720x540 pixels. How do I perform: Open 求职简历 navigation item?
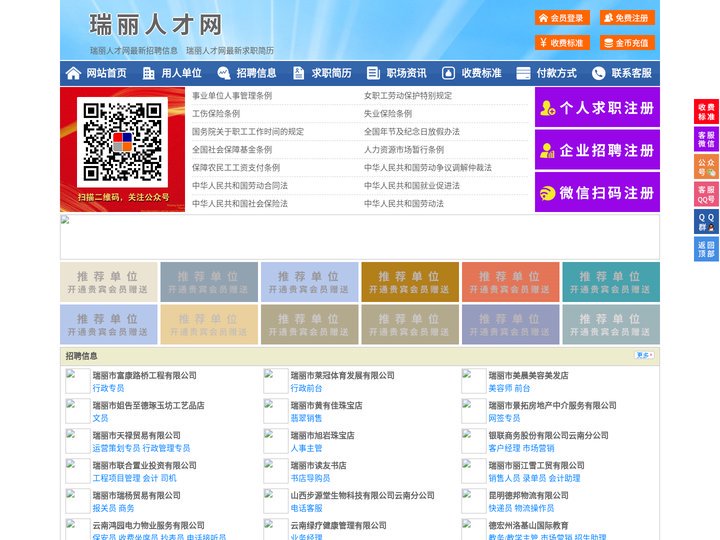pos(332,73)
